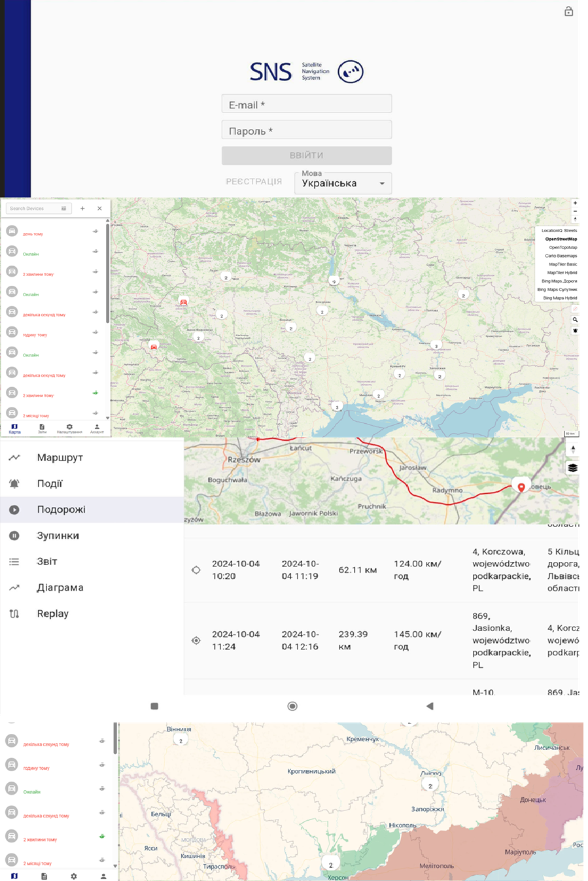Open filter options in Search Devices field

63,209
